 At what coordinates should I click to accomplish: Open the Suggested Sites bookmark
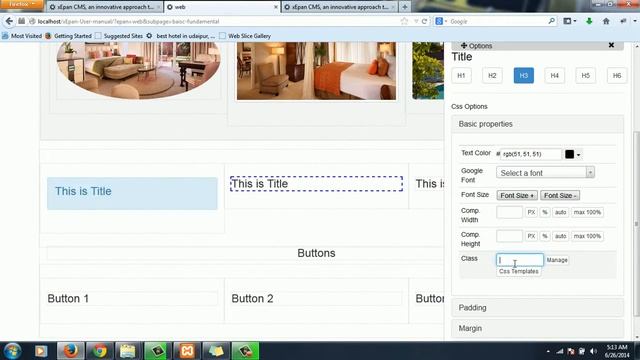tap(119, 36)
